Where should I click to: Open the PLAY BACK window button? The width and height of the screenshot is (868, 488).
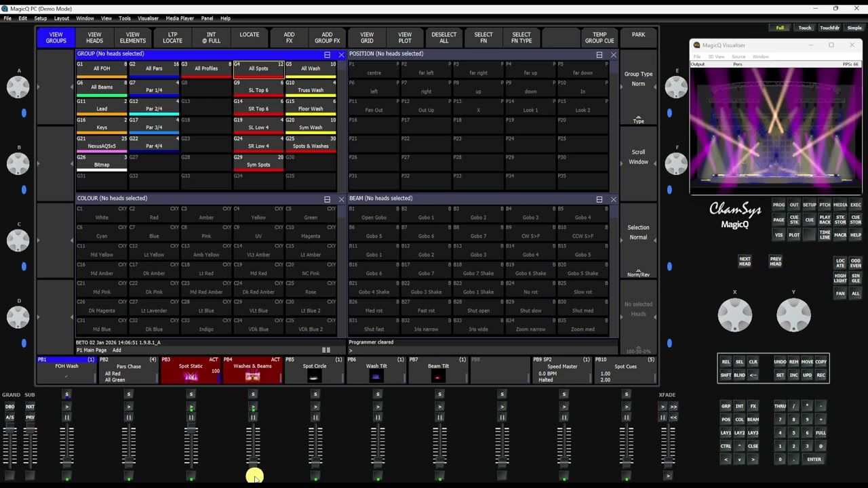pyautogui.click(x=825, y=220)
